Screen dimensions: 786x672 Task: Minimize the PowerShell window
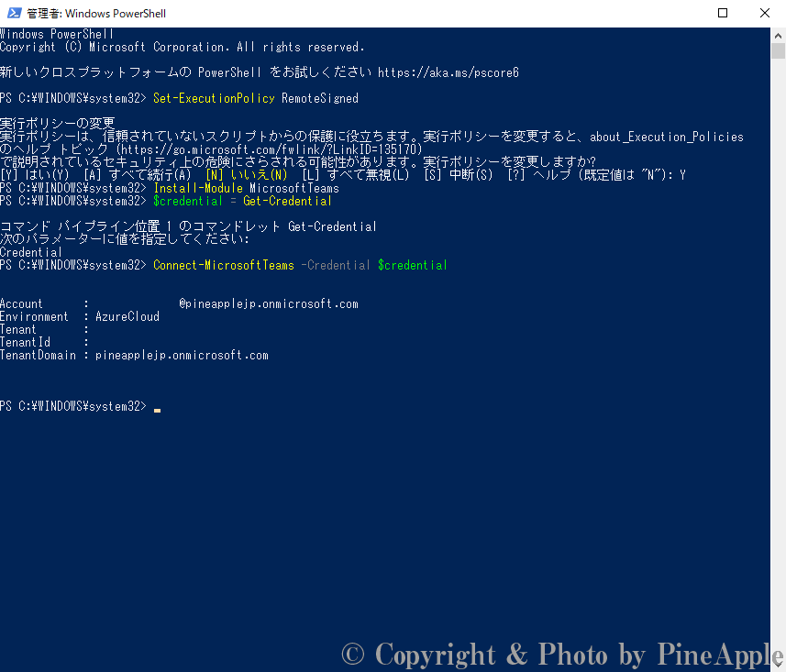click(680, 14)
